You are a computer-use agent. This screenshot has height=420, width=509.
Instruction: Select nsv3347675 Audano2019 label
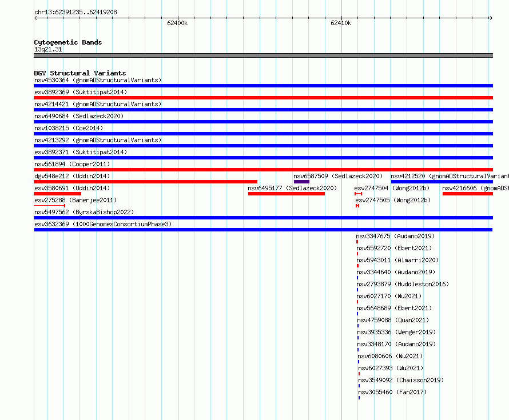coord(395,236)
